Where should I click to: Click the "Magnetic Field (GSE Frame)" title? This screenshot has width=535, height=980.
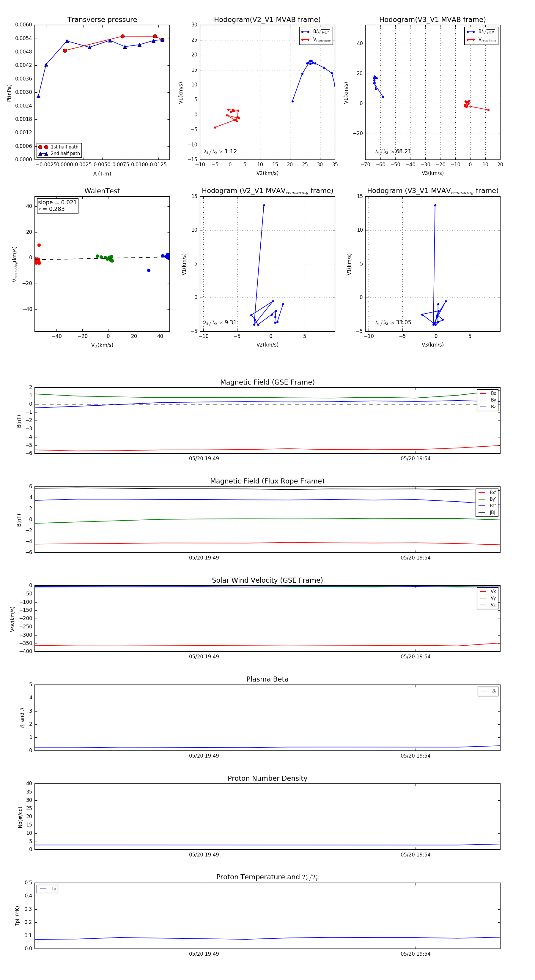267,382
